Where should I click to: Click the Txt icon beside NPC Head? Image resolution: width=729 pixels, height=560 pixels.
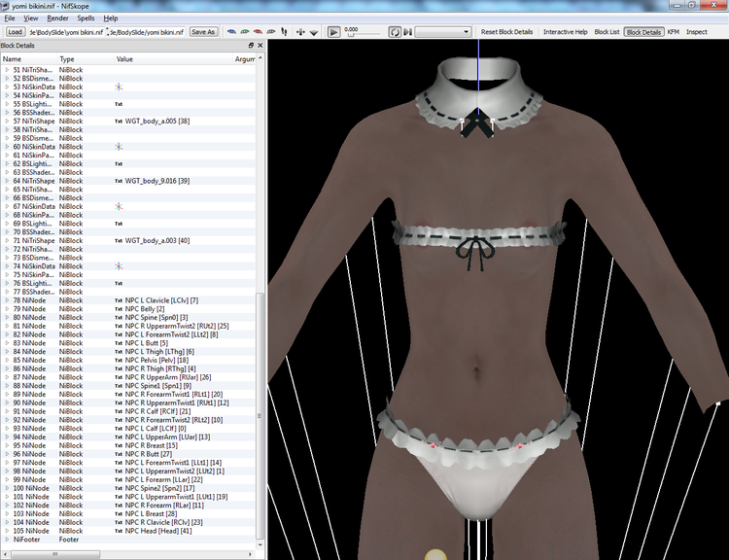click(119, 531)
